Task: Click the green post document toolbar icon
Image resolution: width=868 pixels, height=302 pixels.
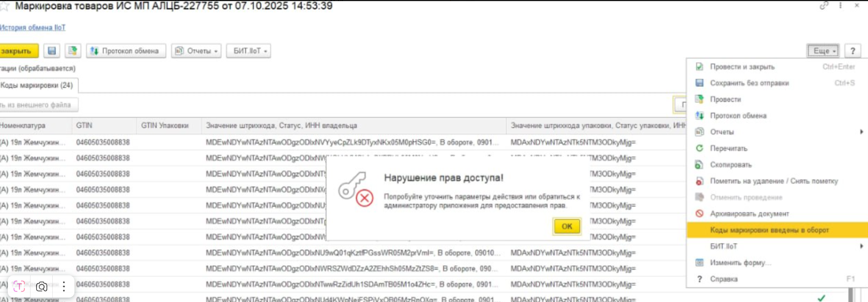Action: pyautogui.click(x=72, y=51)
